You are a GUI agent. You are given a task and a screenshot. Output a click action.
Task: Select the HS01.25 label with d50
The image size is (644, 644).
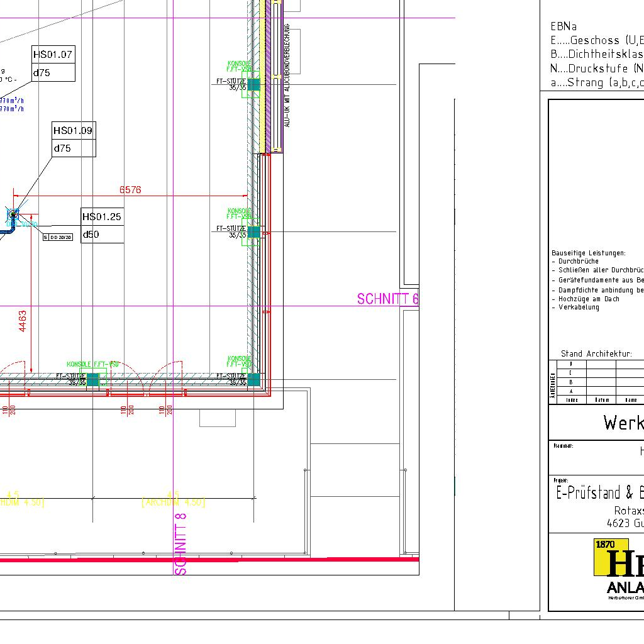click(102, 225)
